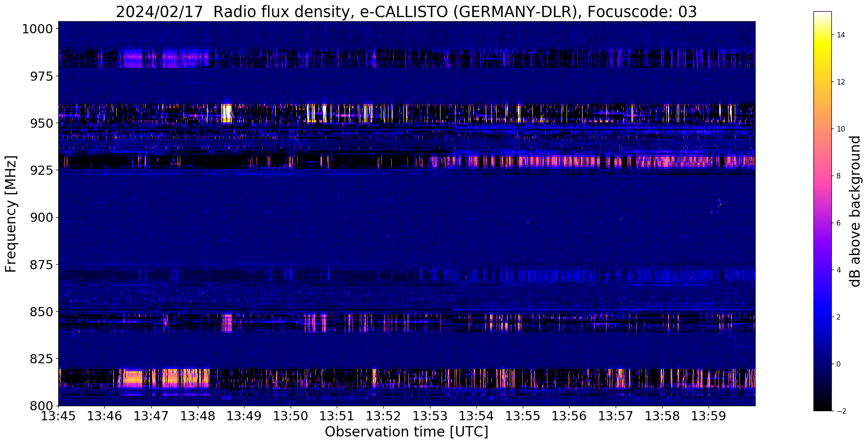Screen dimensions: 868x444
Task: Click the 13:48 time tick label
Action: [x=198, y=416]
